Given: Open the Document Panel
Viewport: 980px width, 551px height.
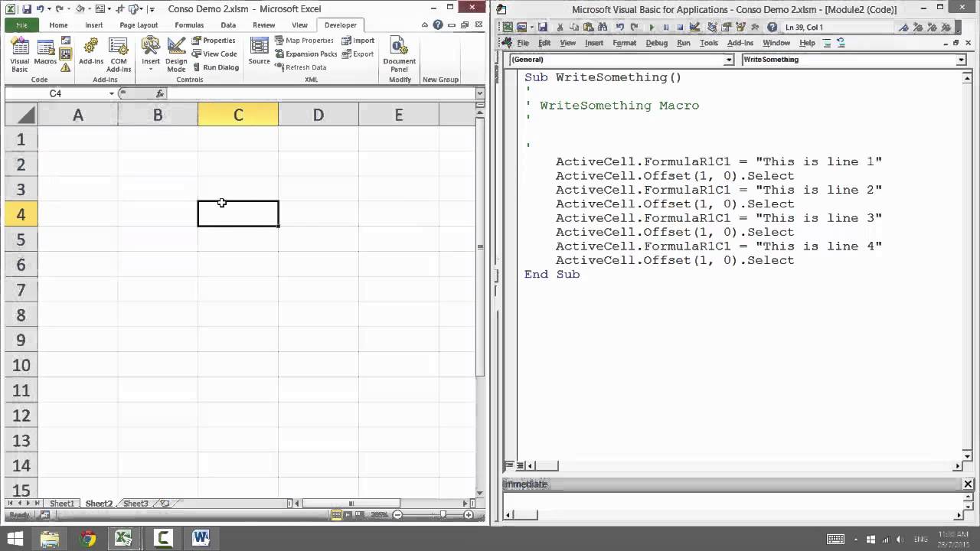Looking at the screenshot, I should click(399, 54).
